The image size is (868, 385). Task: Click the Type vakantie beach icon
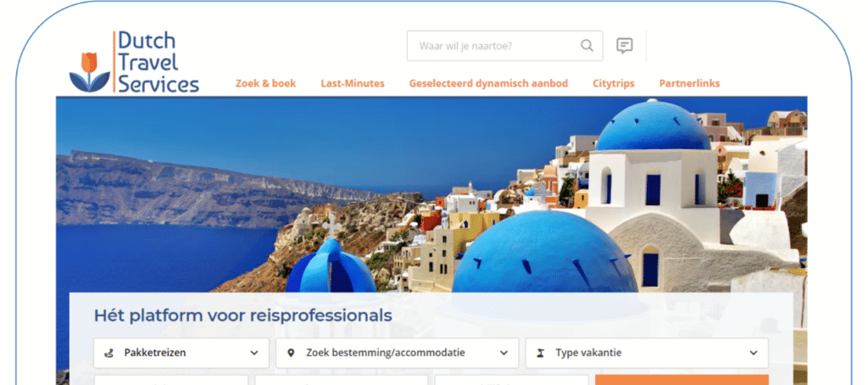pos(541,353)
